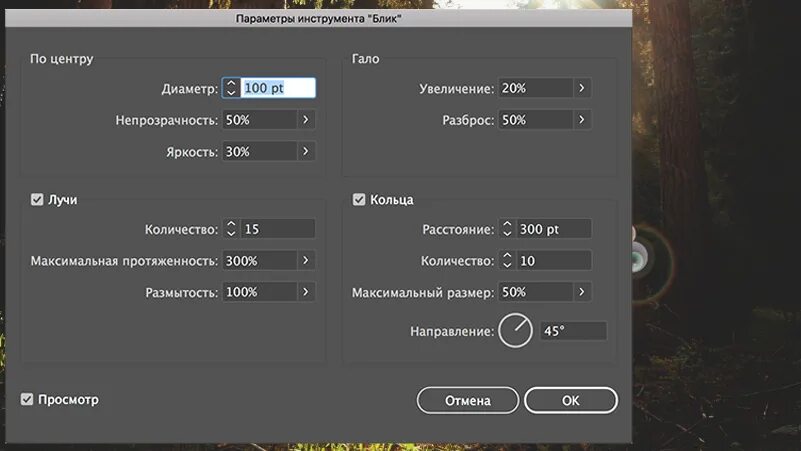
Task: Click the Направление field showing 45°
Action: (x=574, y=330)
